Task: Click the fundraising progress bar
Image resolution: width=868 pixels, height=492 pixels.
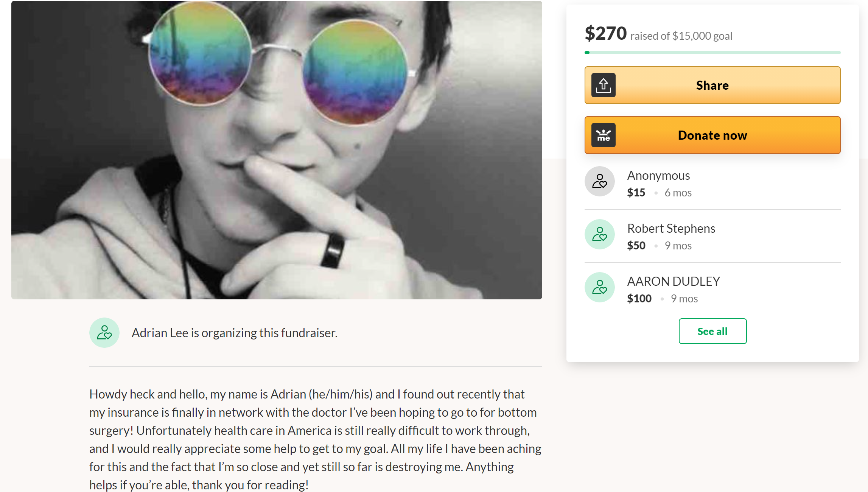Action: (712, 53)
